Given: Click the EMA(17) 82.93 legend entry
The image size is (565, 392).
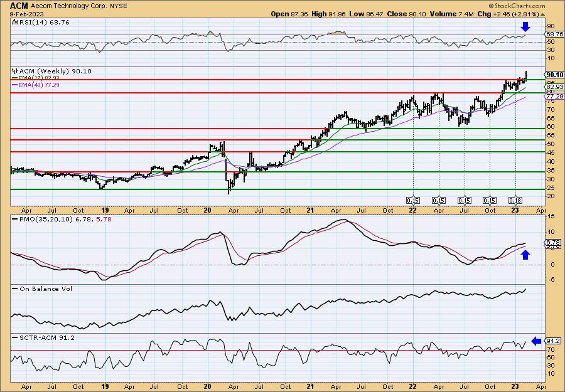Looking at the screenshot, I should 36,78.
